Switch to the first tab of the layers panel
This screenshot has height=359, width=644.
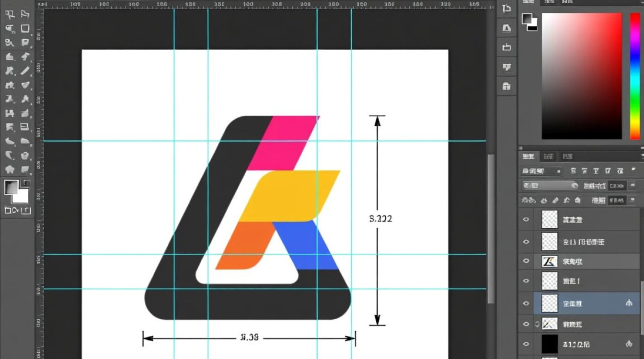[529, 157]
